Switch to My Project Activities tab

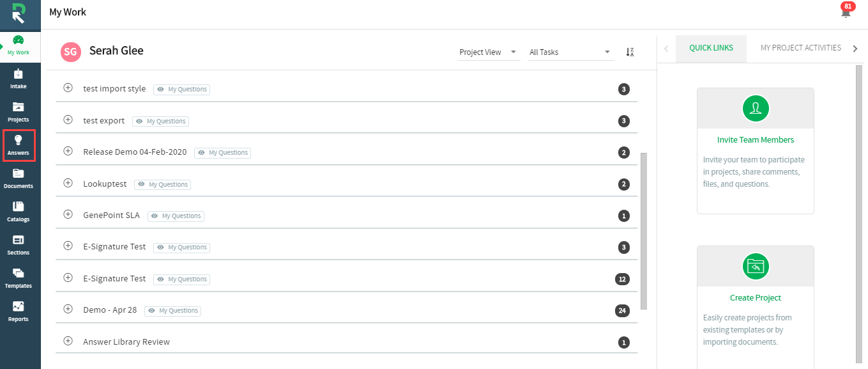coord(801,48)
